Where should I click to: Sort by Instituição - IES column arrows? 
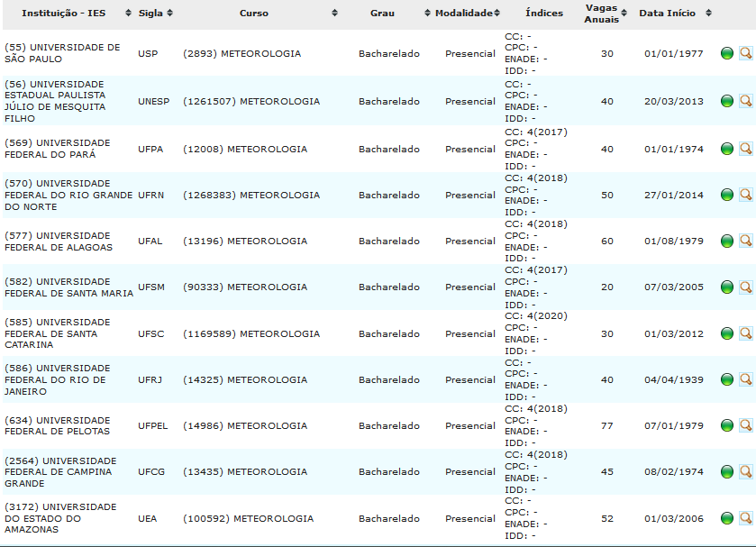[128, 13]
